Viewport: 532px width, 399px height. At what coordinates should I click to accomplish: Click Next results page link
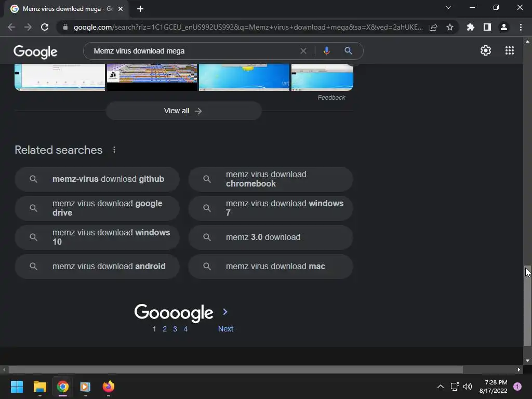(225, 329)
